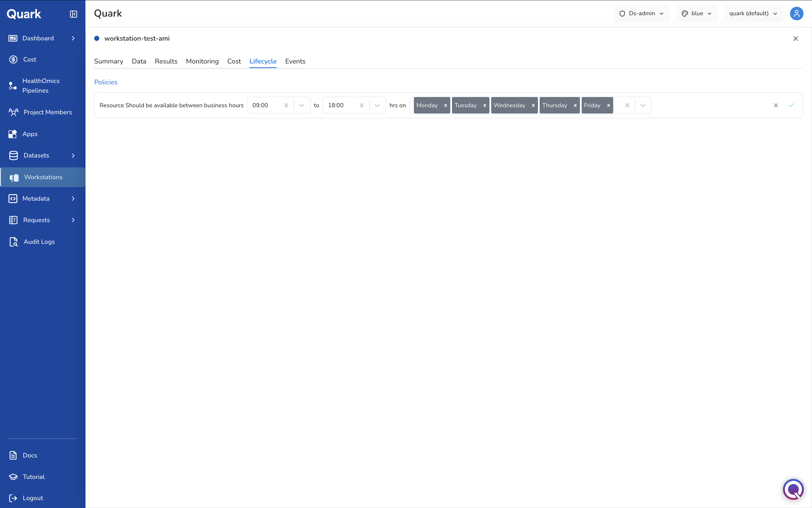Clear all selected days

(627, 105)
